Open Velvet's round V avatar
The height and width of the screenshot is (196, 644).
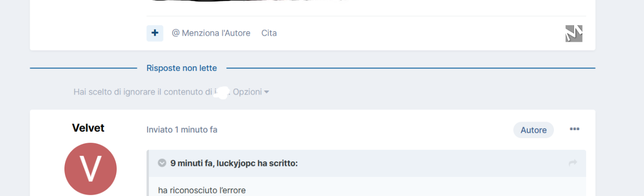click(91, 169)
